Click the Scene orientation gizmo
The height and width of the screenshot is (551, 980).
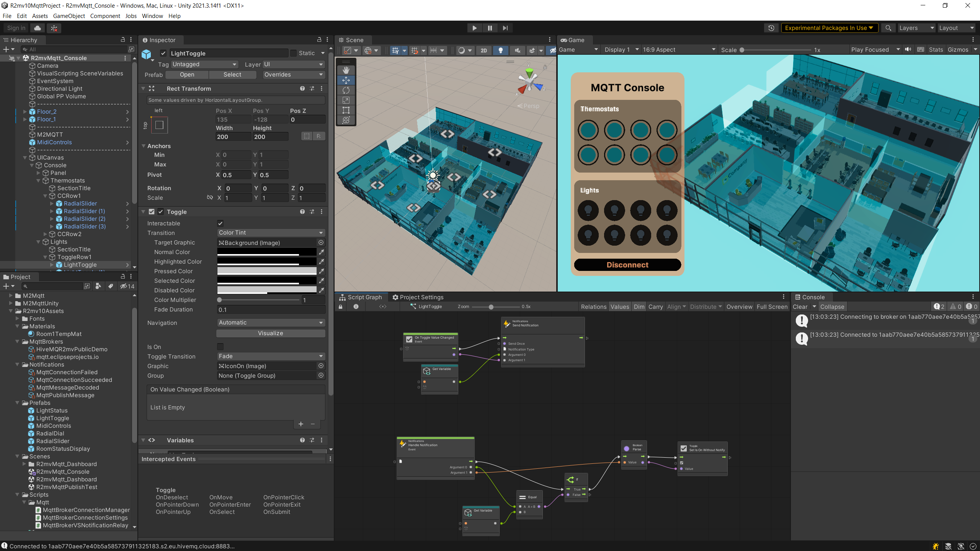[x=530, y=82]
